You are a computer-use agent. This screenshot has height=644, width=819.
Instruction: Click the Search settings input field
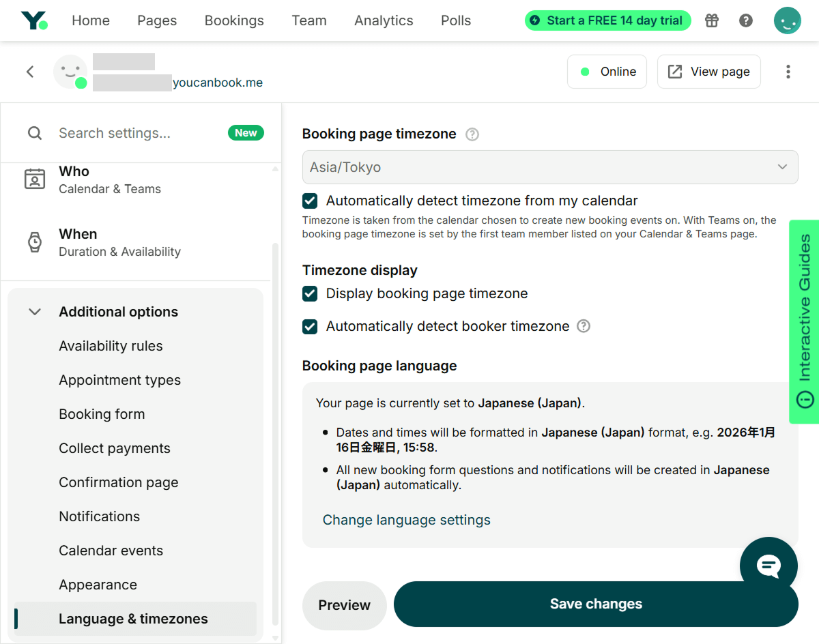coord(136,133)
